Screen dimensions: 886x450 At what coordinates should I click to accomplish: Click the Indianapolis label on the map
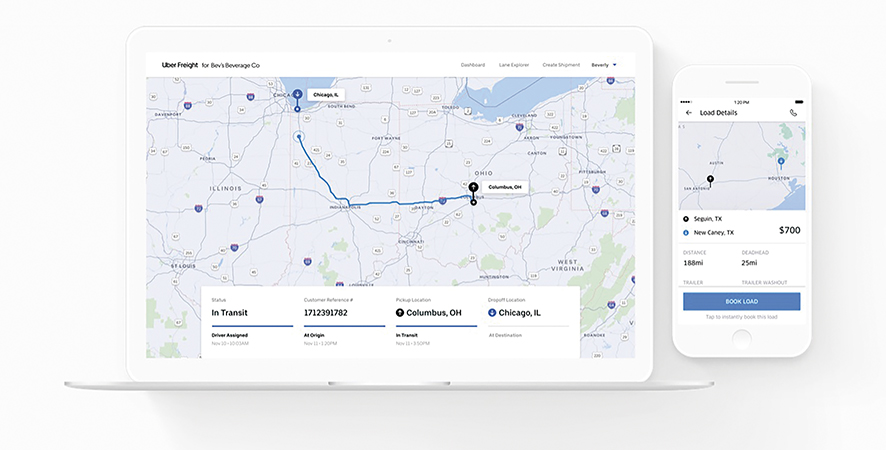click(345, 207)
